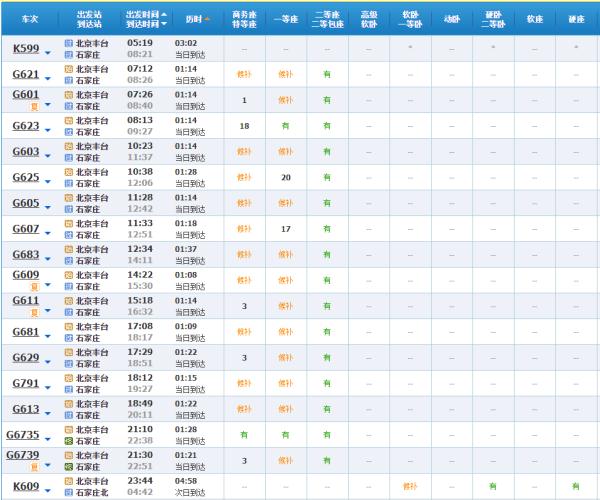
Task: Click departure station icon in G603 row
Action: tap(68, 146)
